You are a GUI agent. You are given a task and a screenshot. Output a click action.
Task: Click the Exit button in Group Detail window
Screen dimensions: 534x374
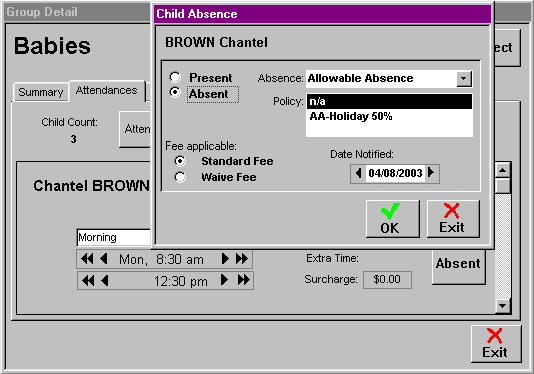pyautogui.click(x=496, y=344)
